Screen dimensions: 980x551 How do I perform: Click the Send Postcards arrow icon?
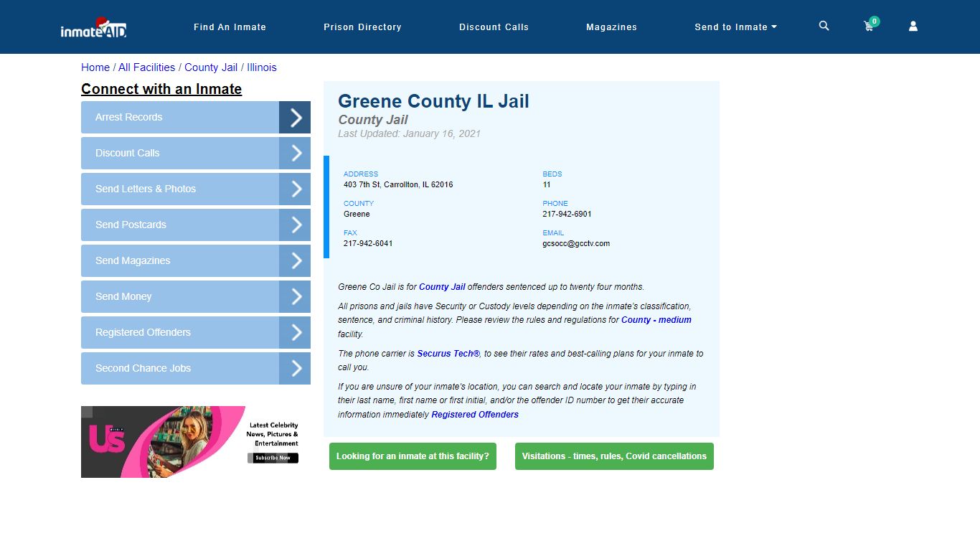pos(295,225)
